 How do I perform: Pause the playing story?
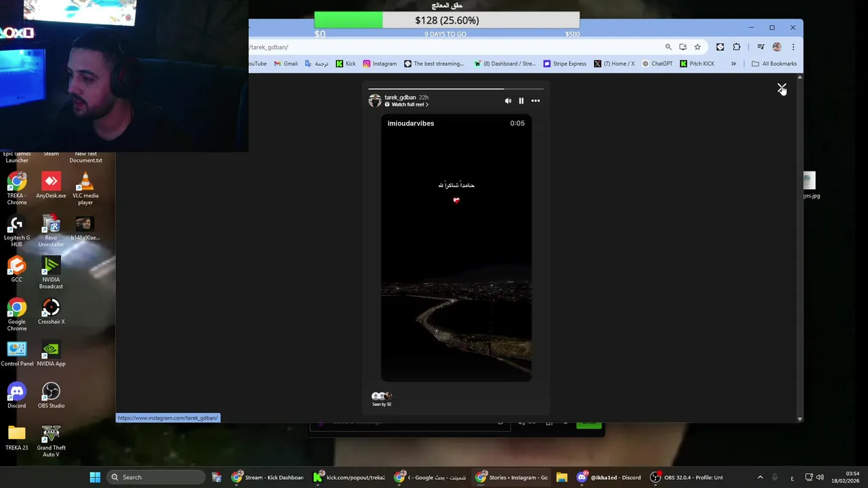pos(521,101)
